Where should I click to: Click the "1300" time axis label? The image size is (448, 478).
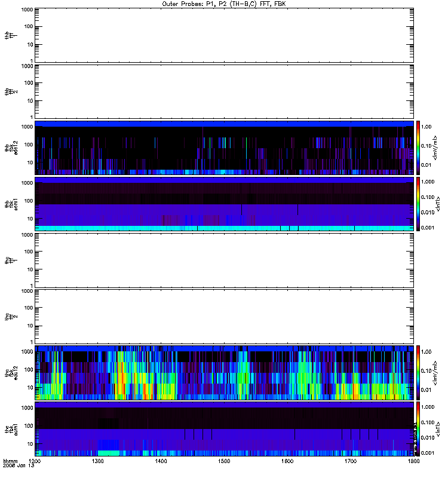98,461
